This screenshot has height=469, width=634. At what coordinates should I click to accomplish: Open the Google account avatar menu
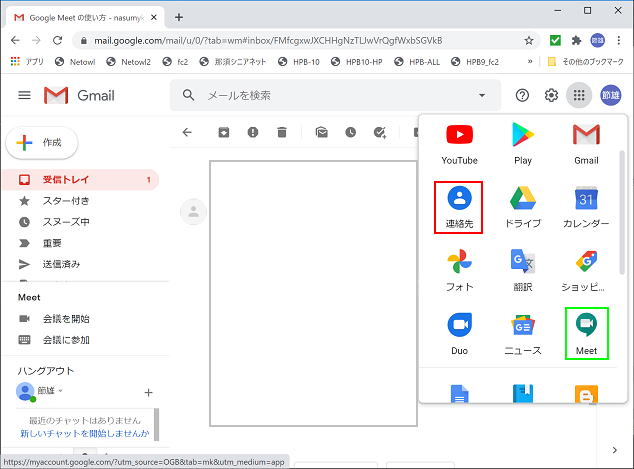(x=611, y=95)
